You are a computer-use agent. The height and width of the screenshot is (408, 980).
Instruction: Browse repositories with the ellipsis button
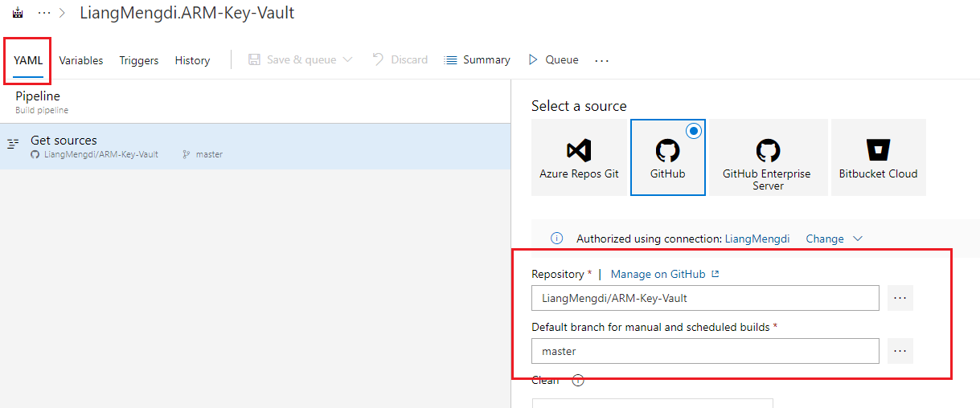900,298
